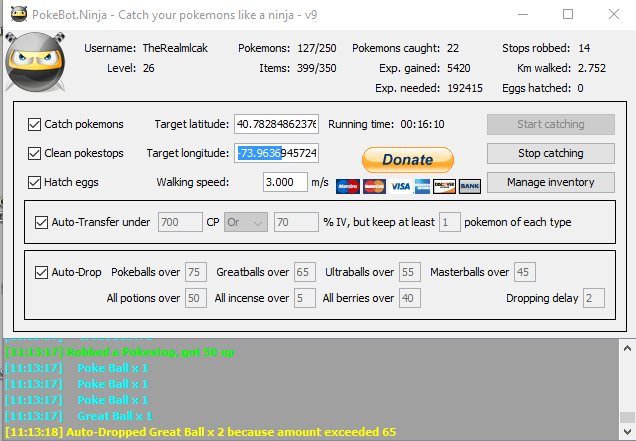Click the Km walked value 2.752
The width and height of the screenshot is (636, 441).
(592, 68)
